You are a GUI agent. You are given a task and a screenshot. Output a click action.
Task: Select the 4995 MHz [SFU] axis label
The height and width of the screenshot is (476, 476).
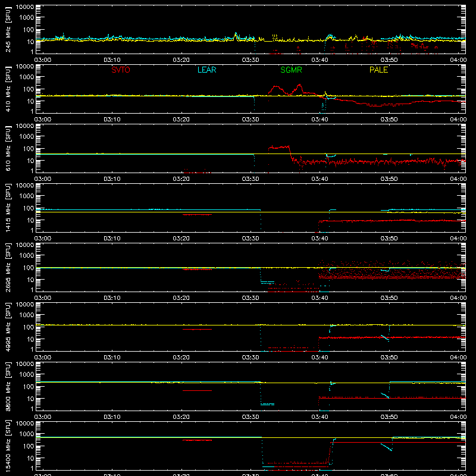[8, 327]
